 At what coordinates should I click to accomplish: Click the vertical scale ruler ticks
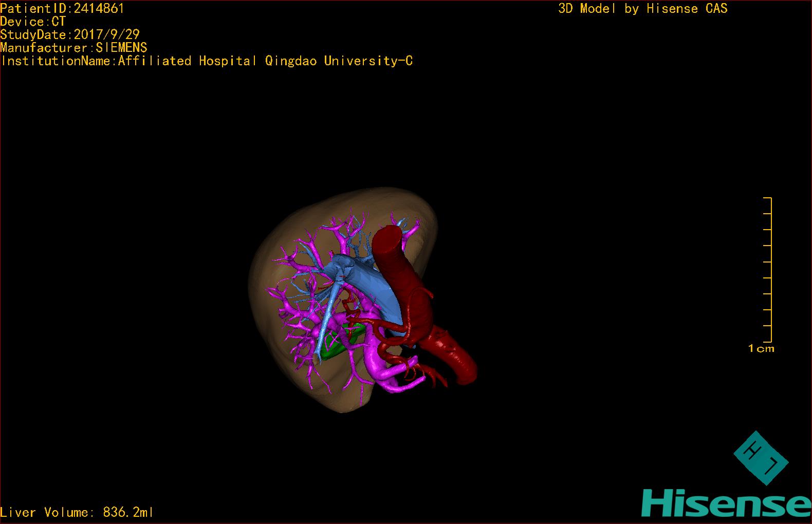(x=768, y=270)
